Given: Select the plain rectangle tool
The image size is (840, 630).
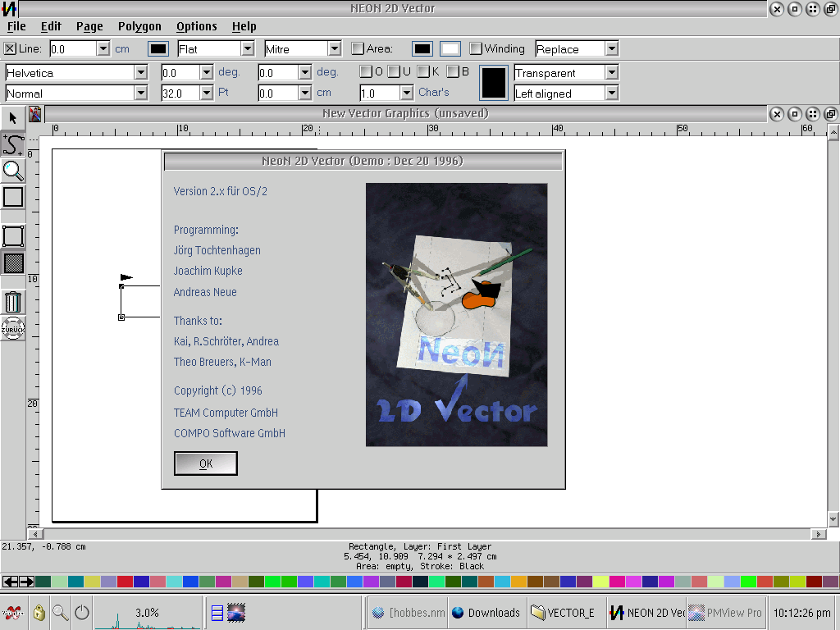Looking at the screenshot, I should [13, 197].
